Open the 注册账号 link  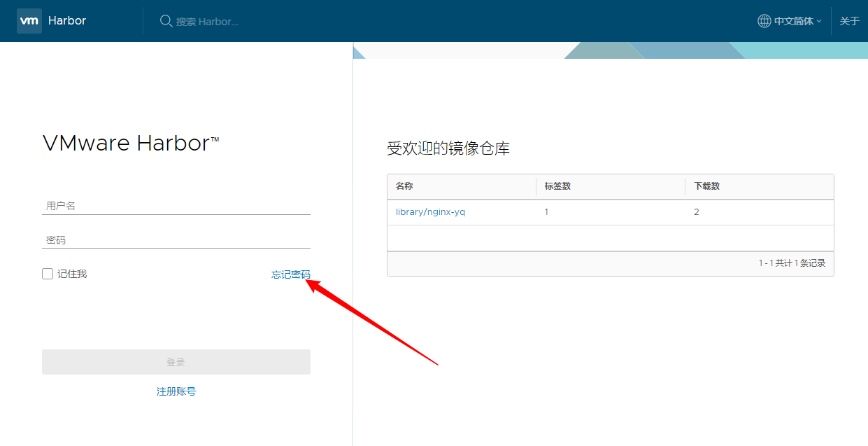click(x=176, y=391)
